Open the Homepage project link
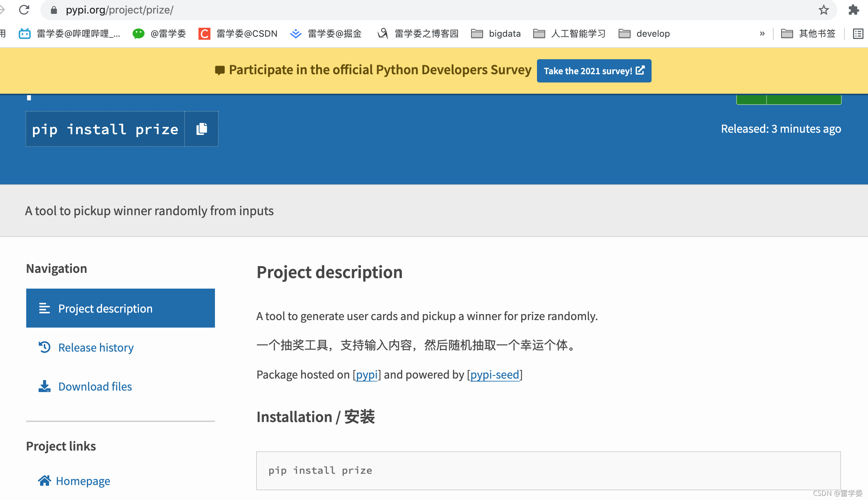This screenshot has height=500, width=868. pyautogui.click(x=83, y=481)
